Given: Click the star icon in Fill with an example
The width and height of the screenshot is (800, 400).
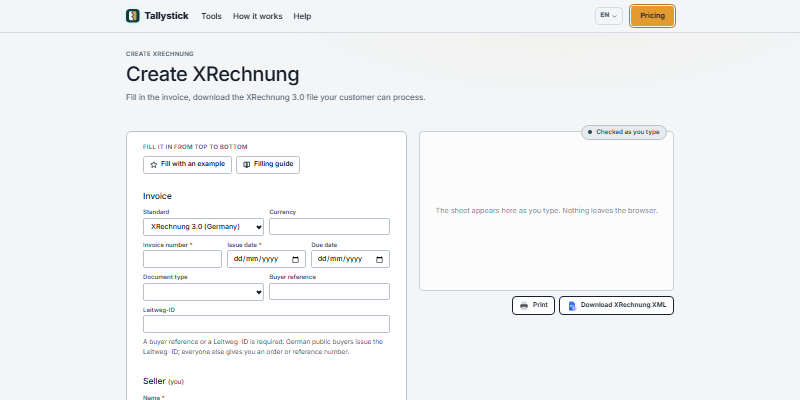Looking at the screenshot, I should tap(154, 165).
